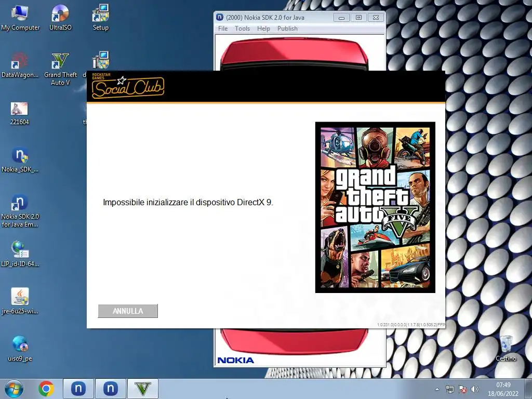Open the Action Center flag tray icon
This screenshot has height=399, width=532.
pyautogui.click(x=462, y=389)
